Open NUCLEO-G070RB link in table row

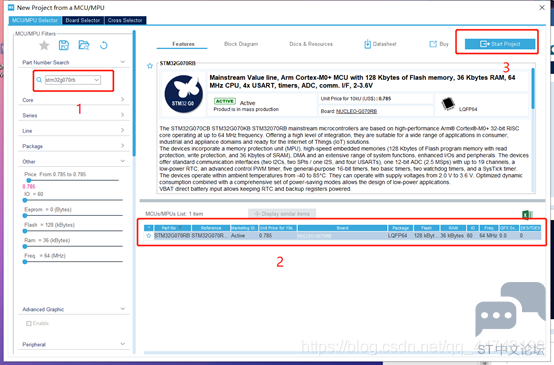click(314, 236)
